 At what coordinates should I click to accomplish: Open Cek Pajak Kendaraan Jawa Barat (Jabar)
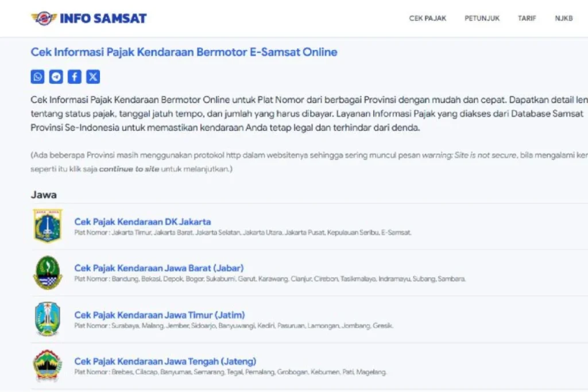tap(159, 268)
